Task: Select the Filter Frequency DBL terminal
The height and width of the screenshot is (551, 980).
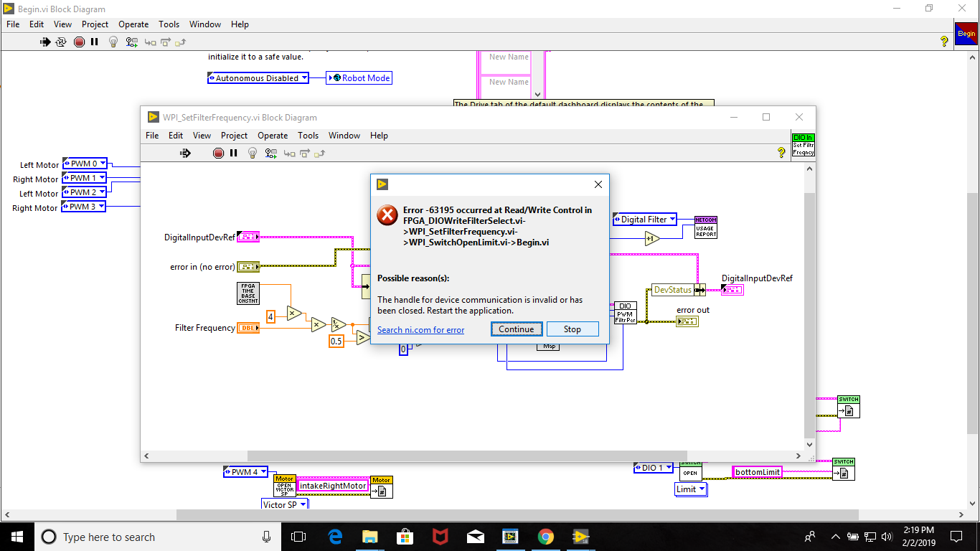Action: tap(248, 328)
